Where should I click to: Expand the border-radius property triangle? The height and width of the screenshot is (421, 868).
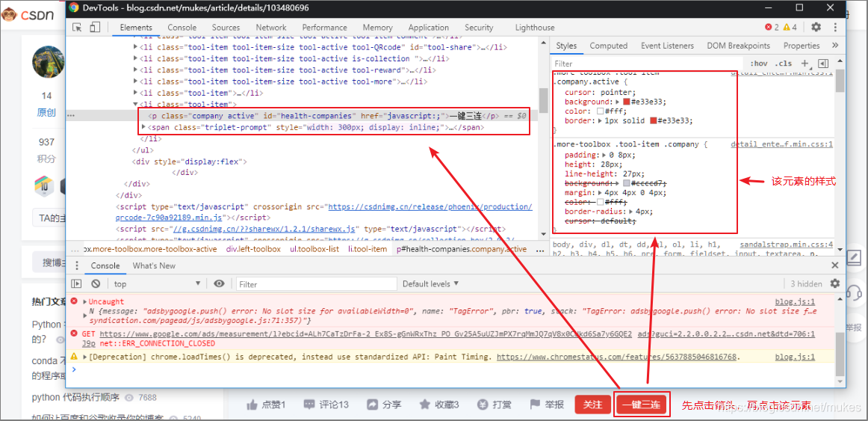pos(631,212)
